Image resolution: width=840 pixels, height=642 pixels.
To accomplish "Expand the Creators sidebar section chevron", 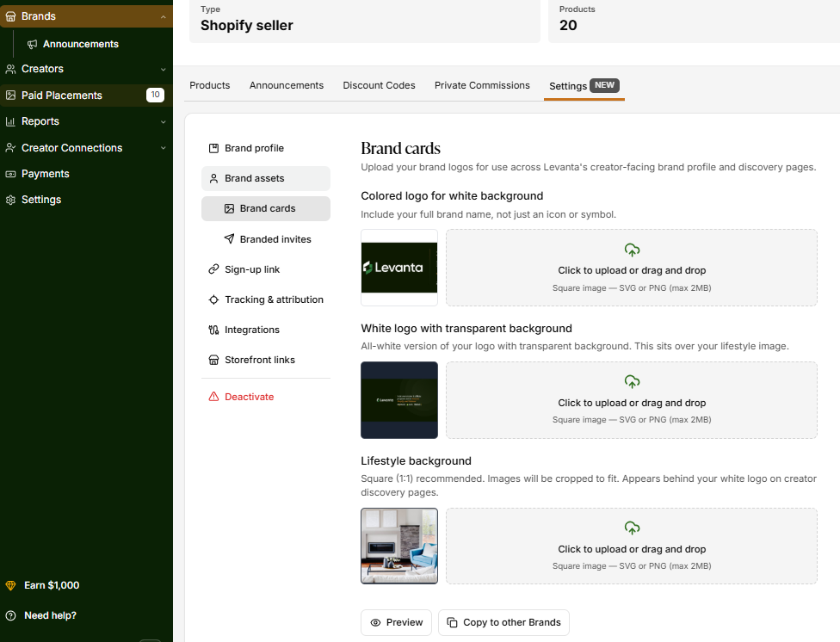I will 163,69.
